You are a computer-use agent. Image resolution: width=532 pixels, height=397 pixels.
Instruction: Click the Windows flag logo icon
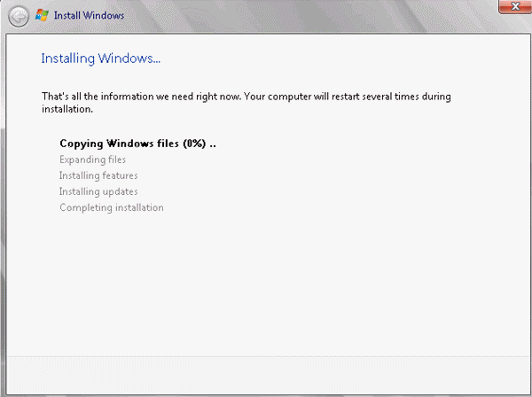42,15
